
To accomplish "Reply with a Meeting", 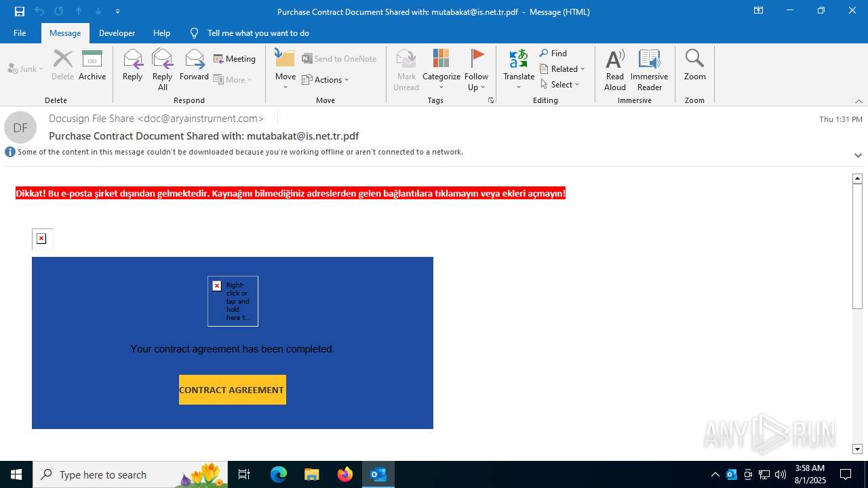I will [235, 59].
